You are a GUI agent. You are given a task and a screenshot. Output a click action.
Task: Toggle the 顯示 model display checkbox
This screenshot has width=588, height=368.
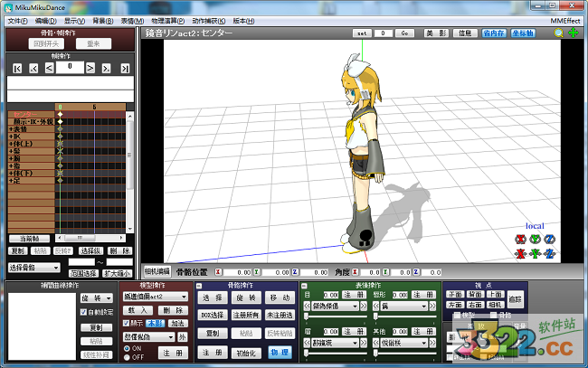(x=126, y=322)
